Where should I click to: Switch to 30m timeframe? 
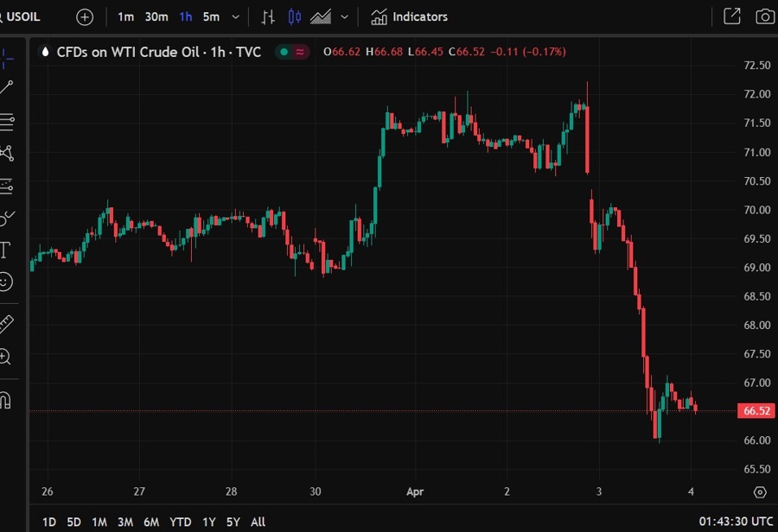(156, 16)
